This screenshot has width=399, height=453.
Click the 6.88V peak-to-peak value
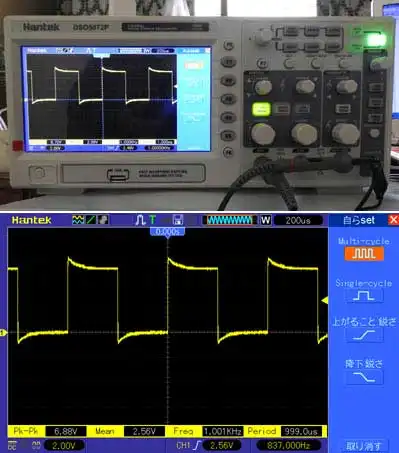click(66, 431)
